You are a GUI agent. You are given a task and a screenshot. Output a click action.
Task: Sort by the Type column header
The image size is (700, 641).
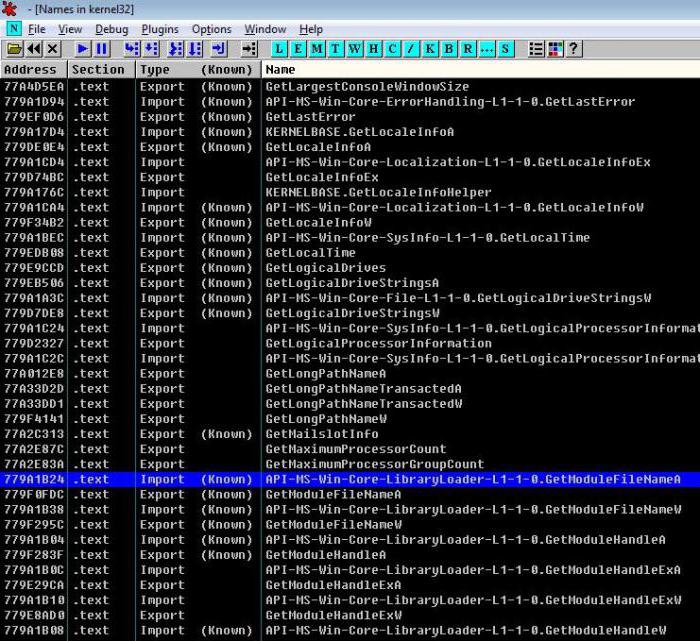[x=198, y=70]
